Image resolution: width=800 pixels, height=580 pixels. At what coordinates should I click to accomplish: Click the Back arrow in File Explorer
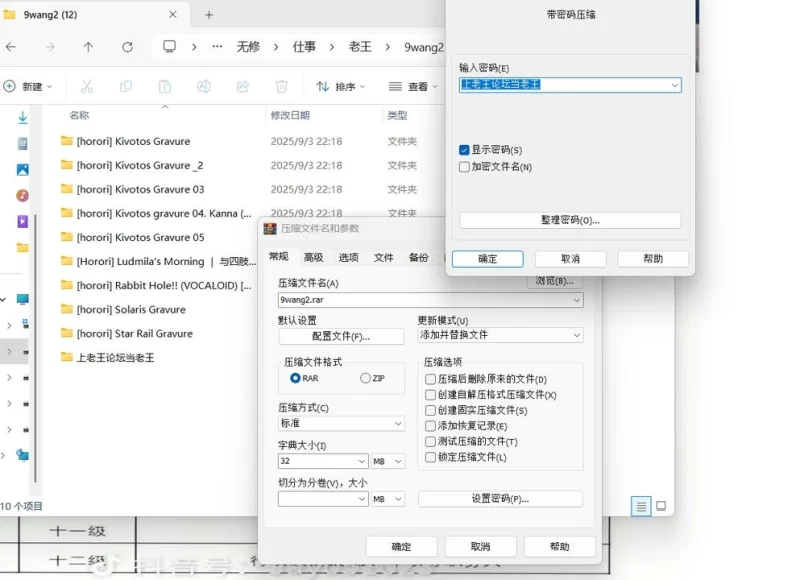[11, 47]
